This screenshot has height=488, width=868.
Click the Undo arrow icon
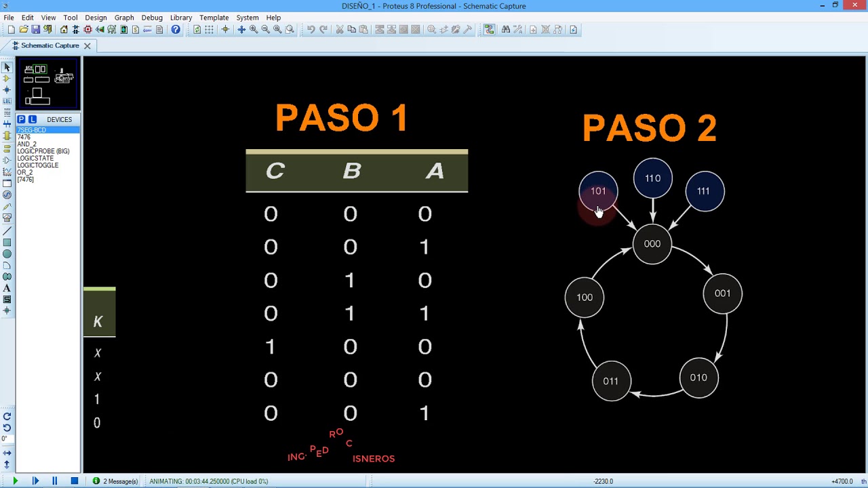(x=311, y=30)
